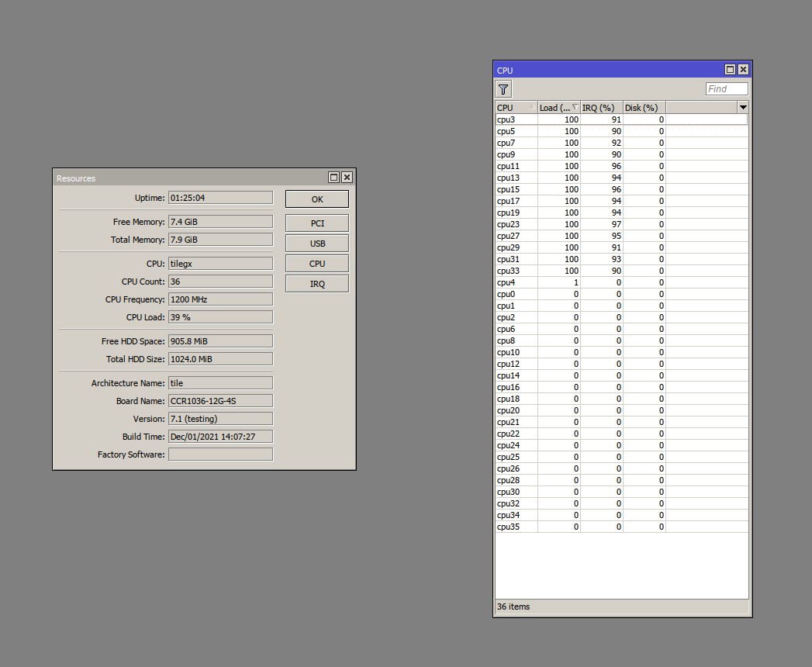812x667 pixels.
Task: Select the cpu9 row
Action: 621,154
